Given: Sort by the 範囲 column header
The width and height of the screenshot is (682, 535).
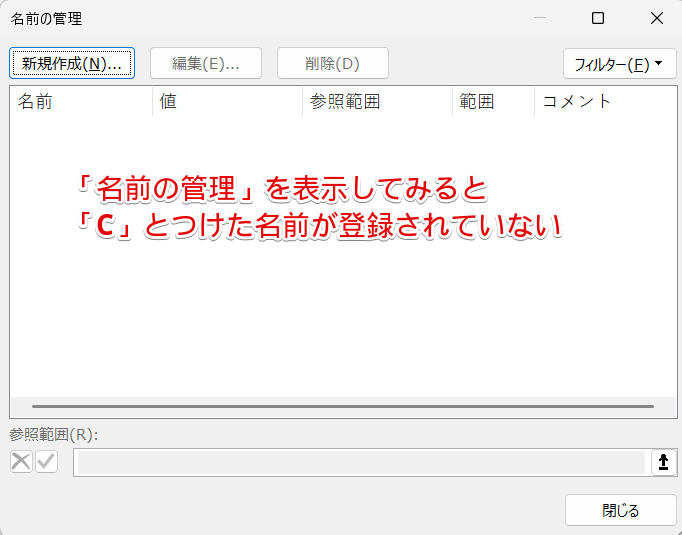Looking at the screenshot, I should [494, 101].
